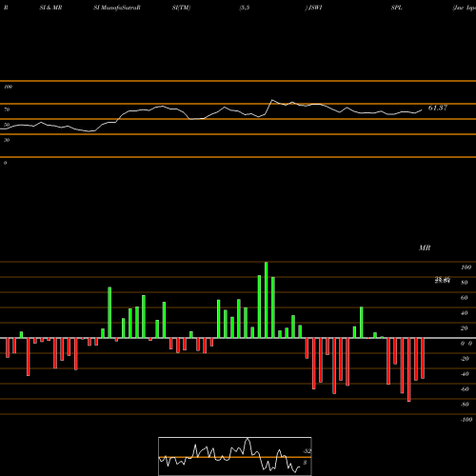Screen dimensions: 476x476
Task: Click the 'SI MunafaSutraR' header text
Action: [117, 8]
